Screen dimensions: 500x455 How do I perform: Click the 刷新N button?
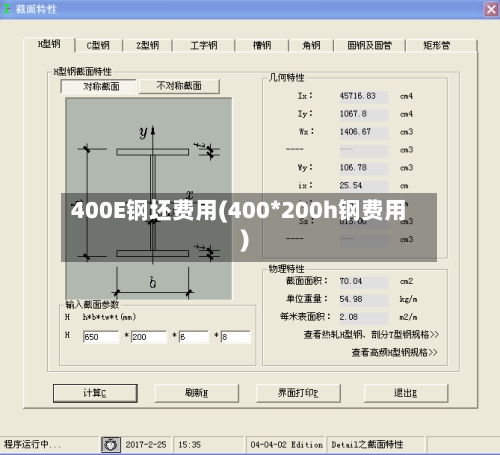[x=197, y=393]
